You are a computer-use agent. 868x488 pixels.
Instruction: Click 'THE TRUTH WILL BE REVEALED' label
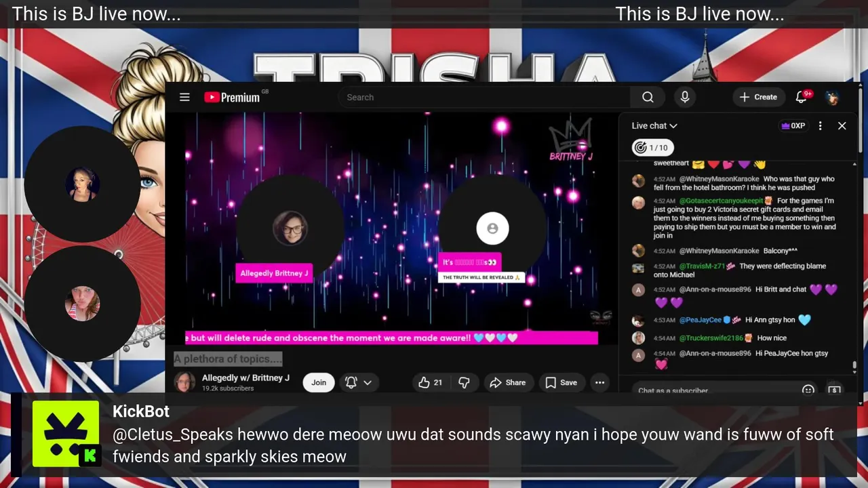pos(481,277)
